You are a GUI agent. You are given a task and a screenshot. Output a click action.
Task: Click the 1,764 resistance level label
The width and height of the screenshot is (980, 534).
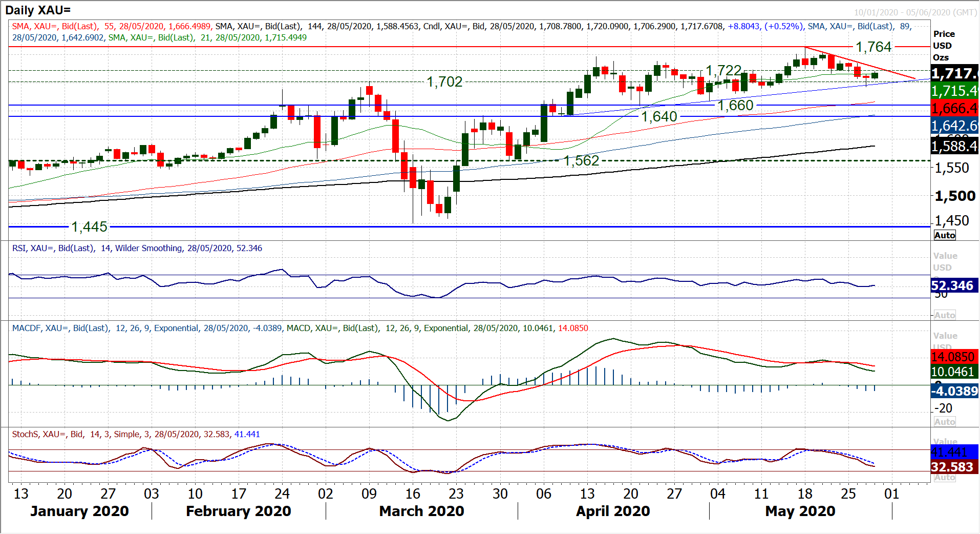874,47
